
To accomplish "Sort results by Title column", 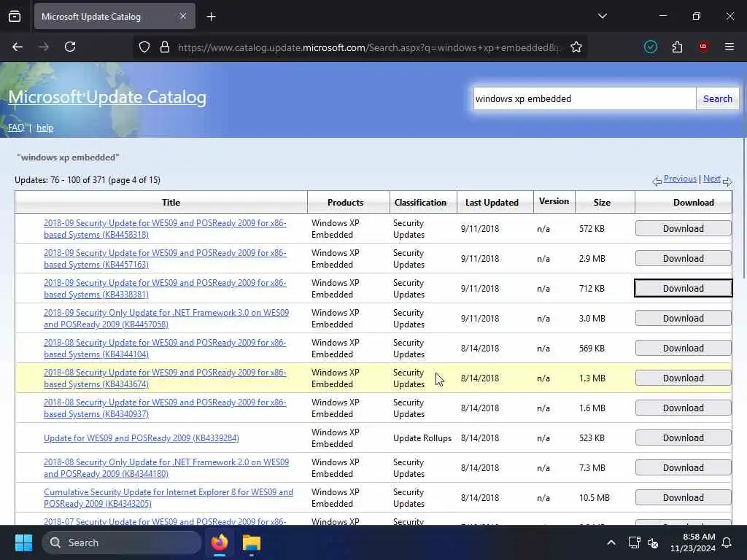I will click(x=171, y=203).
